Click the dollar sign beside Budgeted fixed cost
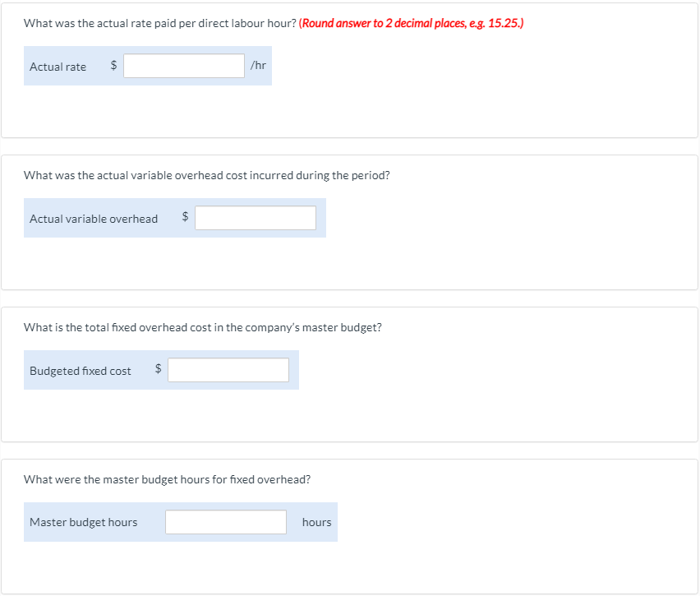700x596 pixels. pos(158,368)
